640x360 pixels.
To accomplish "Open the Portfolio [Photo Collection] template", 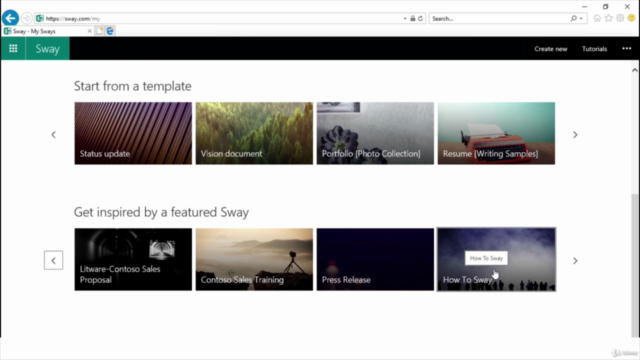I will click(x=375, y=133).
